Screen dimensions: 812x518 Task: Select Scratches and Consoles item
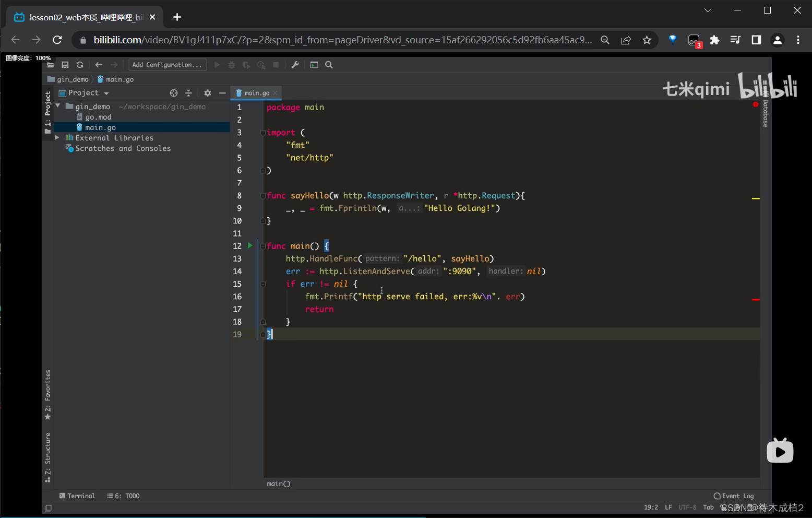point(118,148)
